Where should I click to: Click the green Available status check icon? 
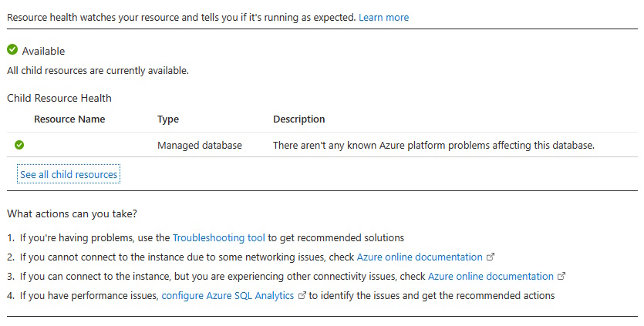pos(12,50)
